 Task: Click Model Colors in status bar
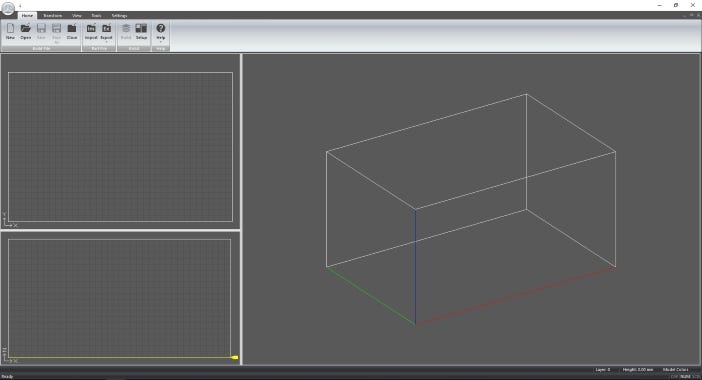(x=676, y=370)
